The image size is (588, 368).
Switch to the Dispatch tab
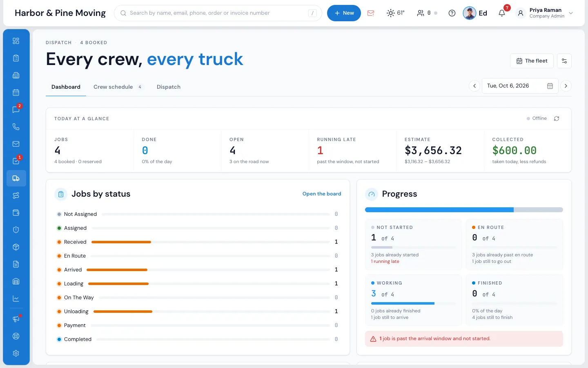[169, 87]
